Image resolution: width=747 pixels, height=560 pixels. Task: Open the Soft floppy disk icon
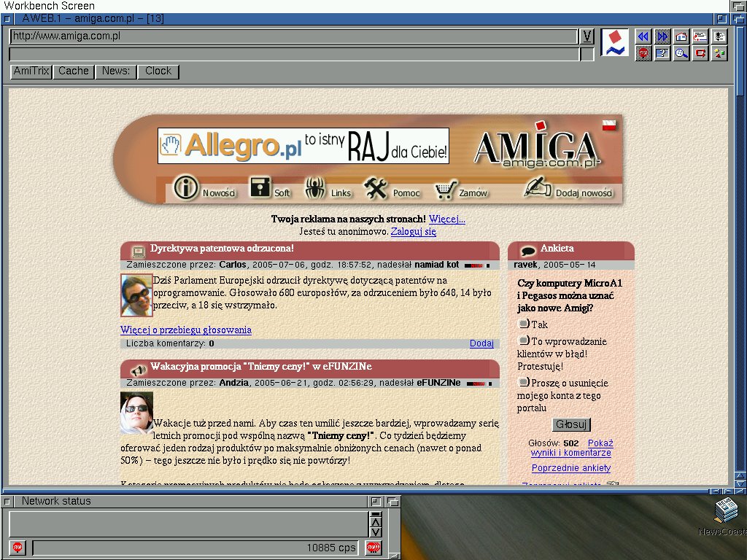tap(260, 187)
